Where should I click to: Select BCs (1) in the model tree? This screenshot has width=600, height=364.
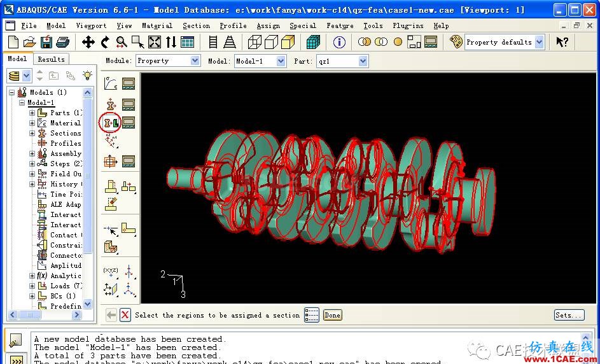[x=63, y=297]
